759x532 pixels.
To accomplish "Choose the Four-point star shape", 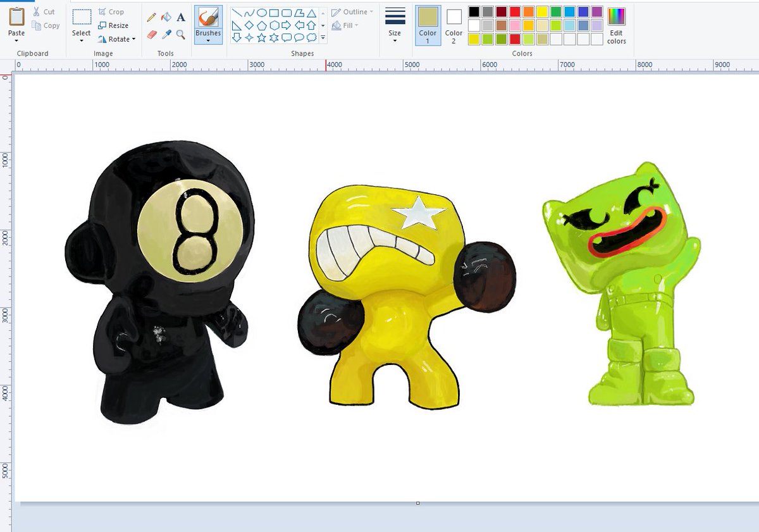I will tap(249, 37).
